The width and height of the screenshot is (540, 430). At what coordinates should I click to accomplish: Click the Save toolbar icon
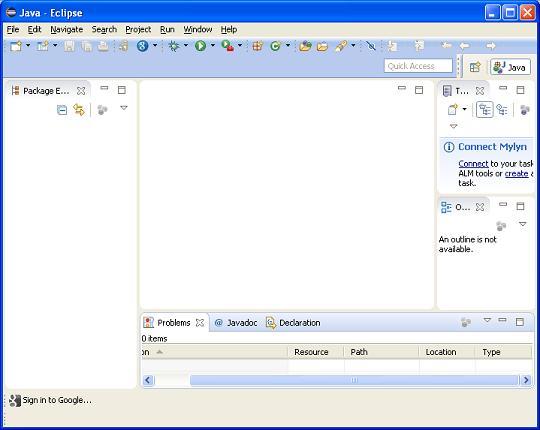[69, 46]
